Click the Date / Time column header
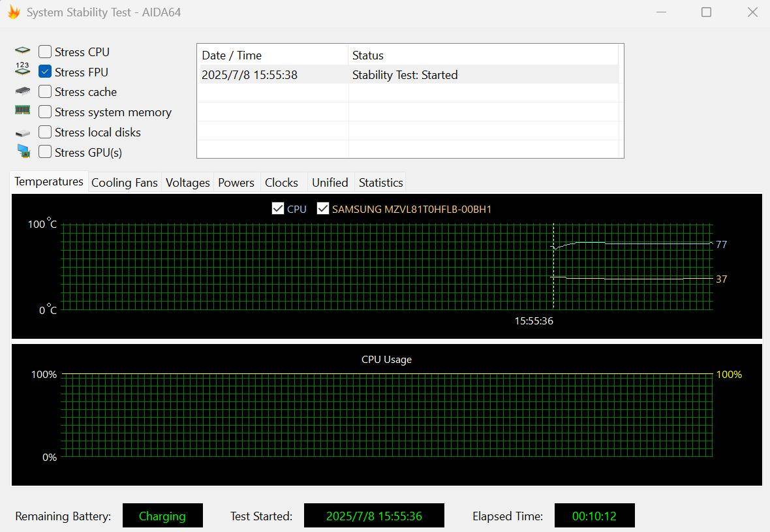The width and height of the screenshot is (770, 532). pyautogui.click(x=273, y=55)
